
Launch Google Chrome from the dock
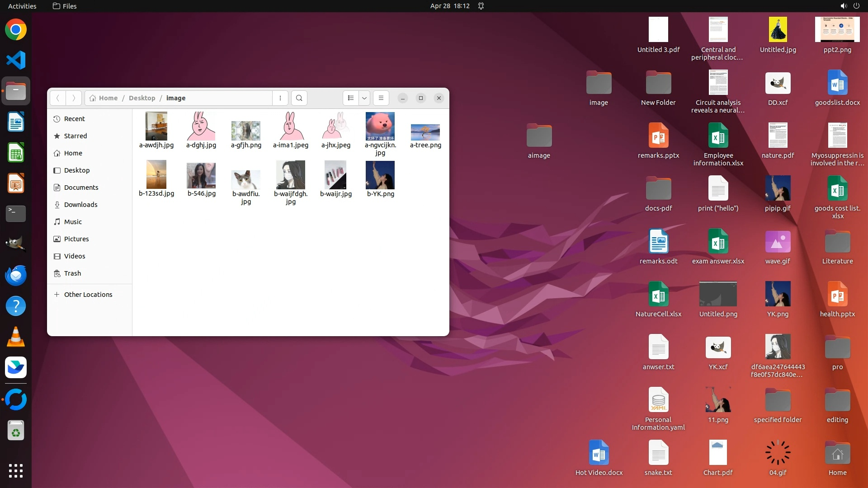pos(16,30)
